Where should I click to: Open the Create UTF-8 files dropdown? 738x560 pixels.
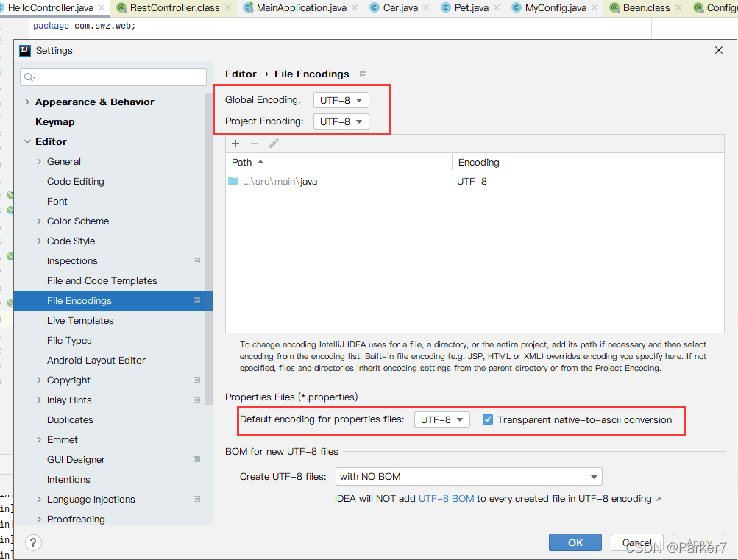pos(469,477)
